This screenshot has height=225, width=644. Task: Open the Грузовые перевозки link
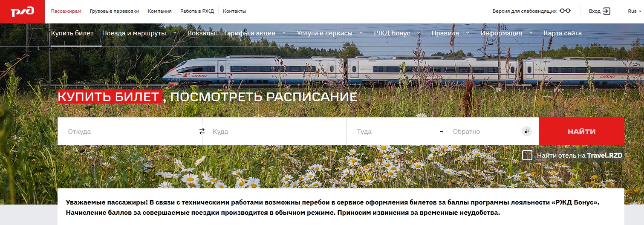point(115,11)
